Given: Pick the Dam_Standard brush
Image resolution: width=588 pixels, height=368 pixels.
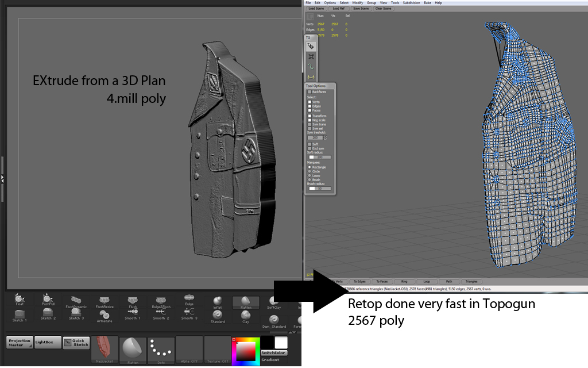Looking at the screenshot, I should point(274,322).
